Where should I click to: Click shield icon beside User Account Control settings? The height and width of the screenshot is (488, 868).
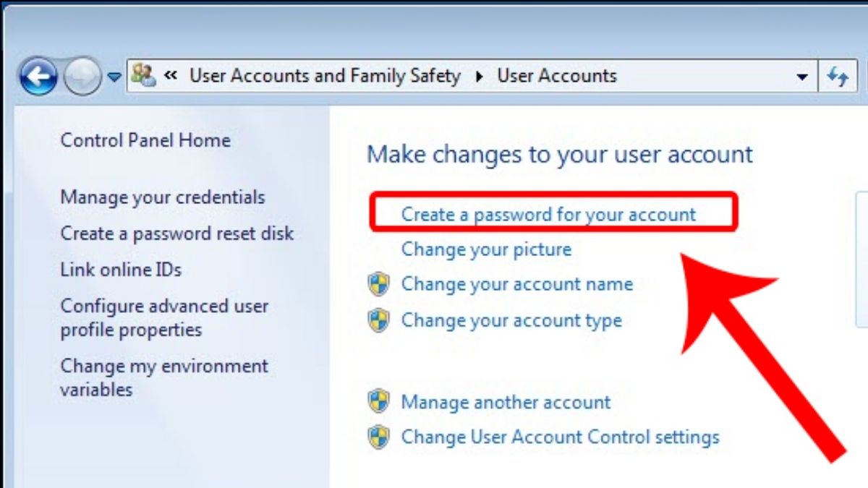[x=378, y=437]
